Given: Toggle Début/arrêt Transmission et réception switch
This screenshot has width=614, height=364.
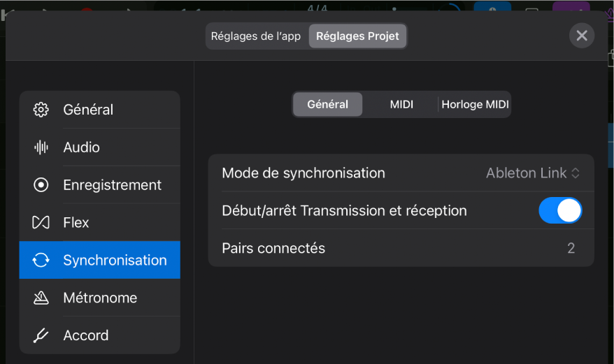Looking at the screenshot, I should coord(560,210).
